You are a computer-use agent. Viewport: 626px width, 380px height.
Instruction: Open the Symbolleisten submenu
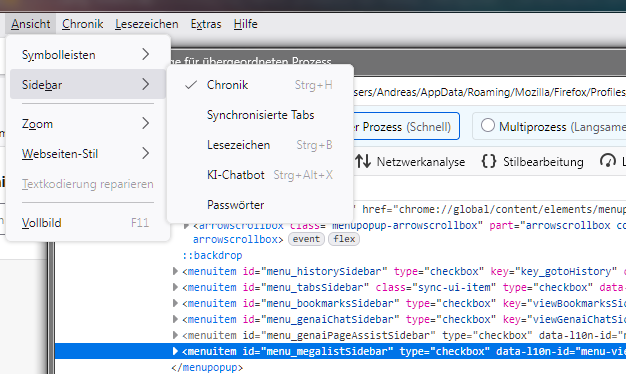click(x=88, y=54)
